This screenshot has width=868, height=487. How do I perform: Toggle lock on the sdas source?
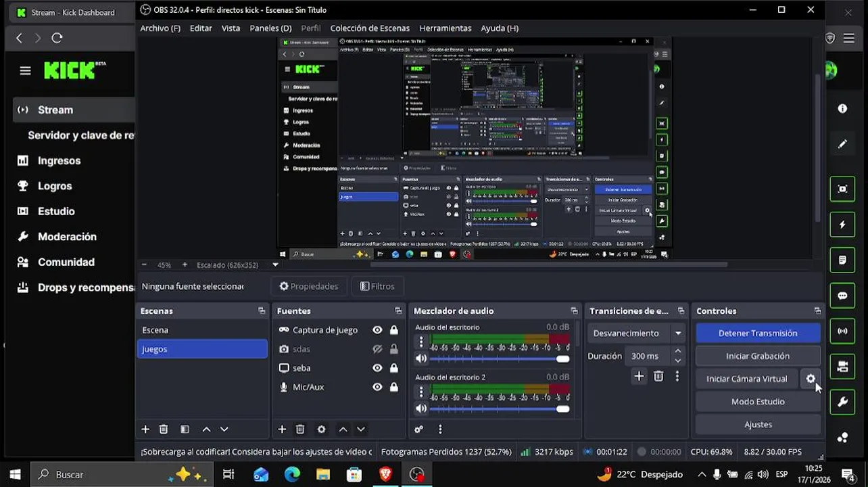click(393, 349)
